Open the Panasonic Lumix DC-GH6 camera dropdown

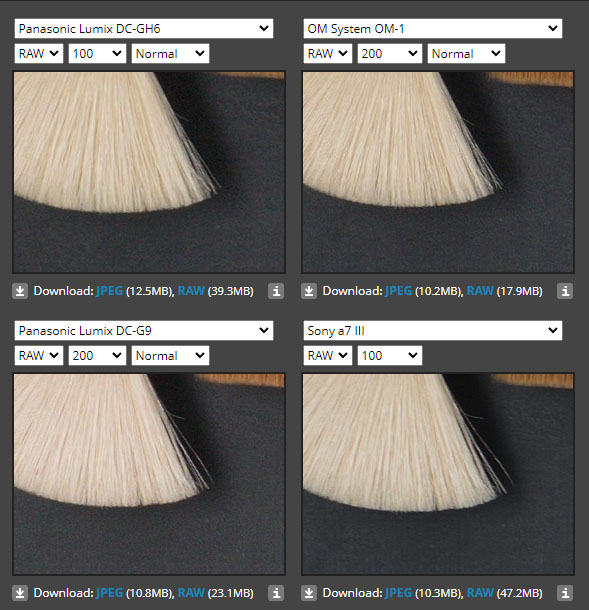pos(144,28)
